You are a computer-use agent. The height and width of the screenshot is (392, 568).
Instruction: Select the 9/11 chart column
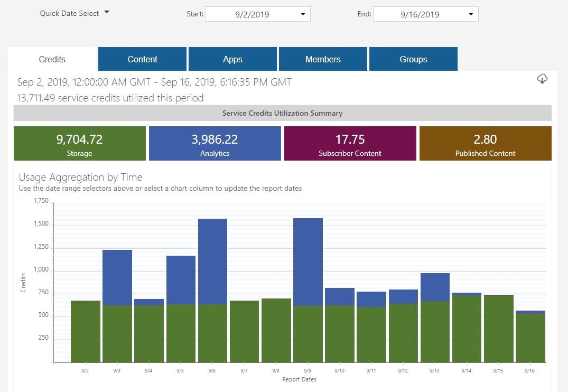(x=371, y=327)
